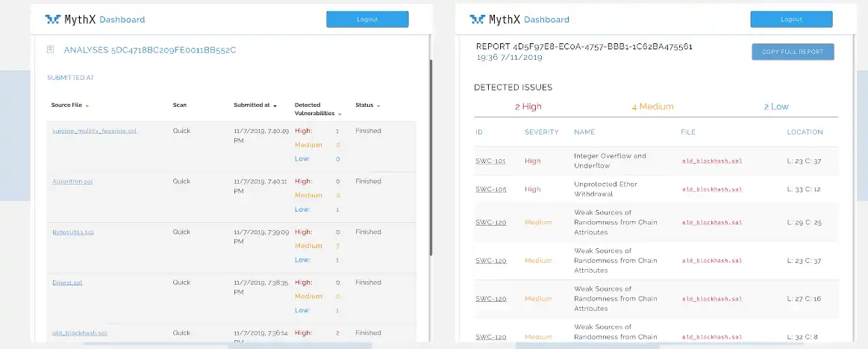Click timestamp 11/7/2019, 7:39:09 PM
This screenshot has height=349, width=868.
pyautogui.click(x=261, y=237)
